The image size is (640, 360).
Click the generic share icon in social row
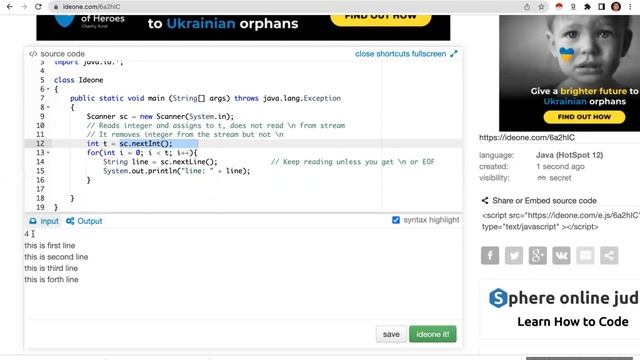click(609, 256)
